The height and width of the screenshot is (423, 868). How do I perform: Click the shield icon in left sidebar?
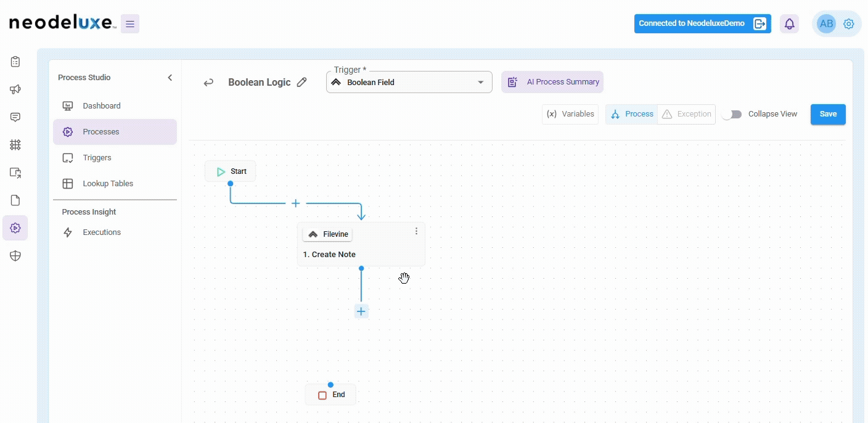[x=15, y=256]
